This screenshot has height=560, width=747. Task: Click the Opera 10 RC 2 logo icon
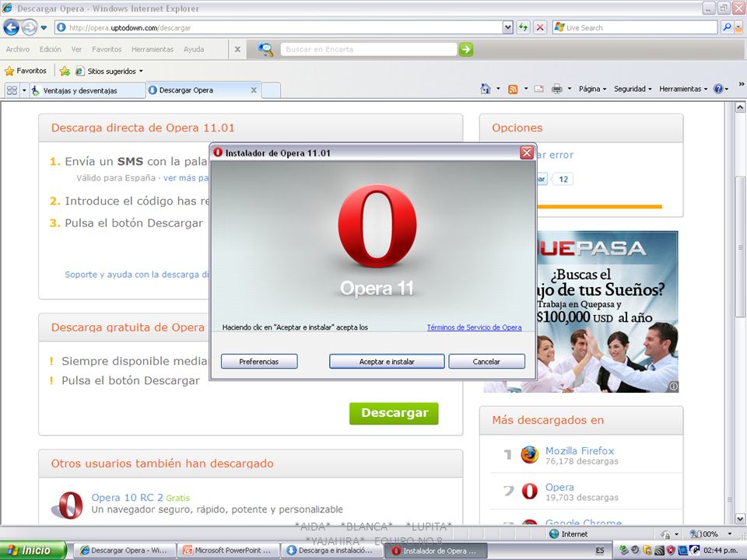tap(67, 505)
